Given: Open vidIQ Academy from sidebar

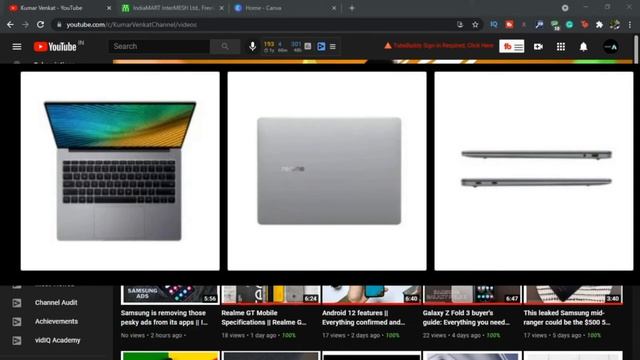Looking at the screenshot, I should coord(58,340).
